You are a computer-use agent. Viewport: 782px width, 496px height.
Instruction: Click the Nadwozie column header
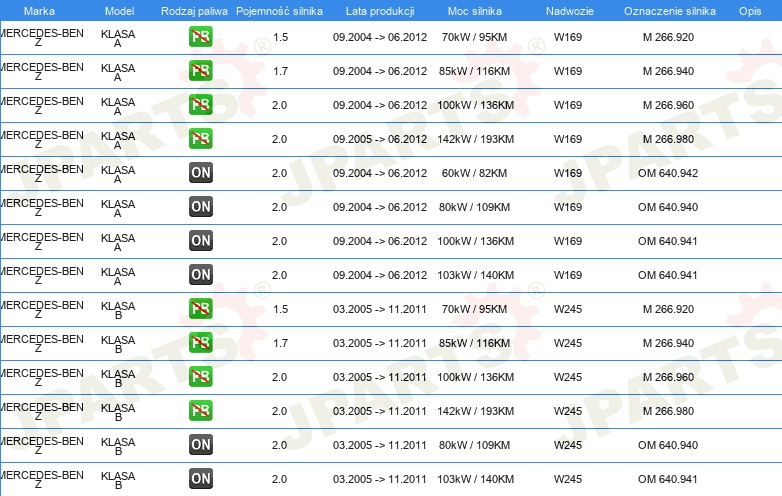click(570, 11)
